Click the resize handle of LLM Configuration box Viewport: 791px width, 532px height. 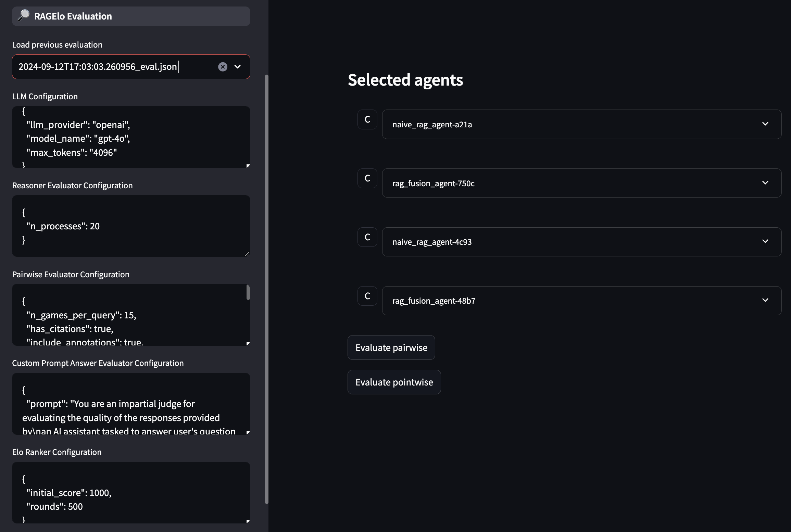coord(248,166)
